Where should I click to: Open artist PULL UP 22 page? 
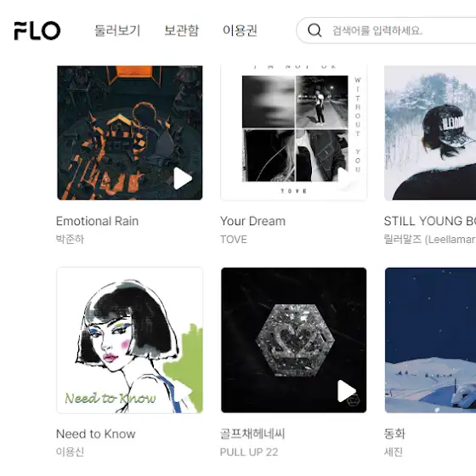[249, 452]
